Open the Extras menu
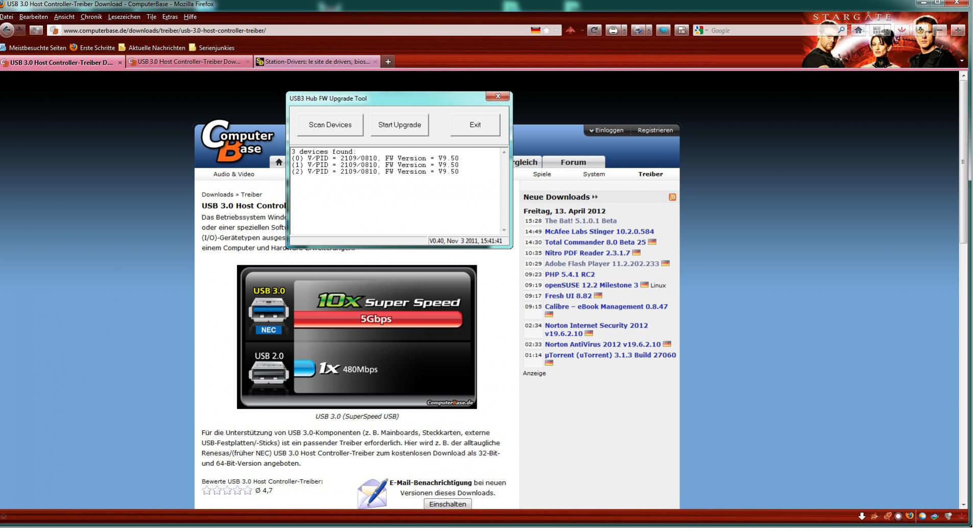The image size is (980, 531). [x=170, y=17]
